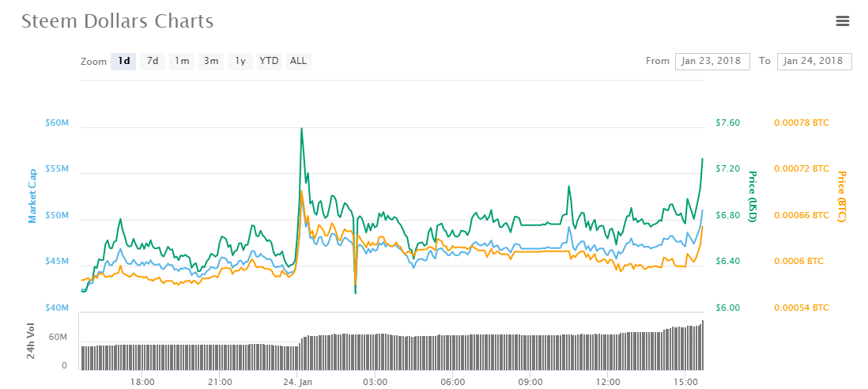Image resolution: width=868 pixels, height=389 pixels.
Task: Click the green price peak at $7.60
Action: [301, 128]
